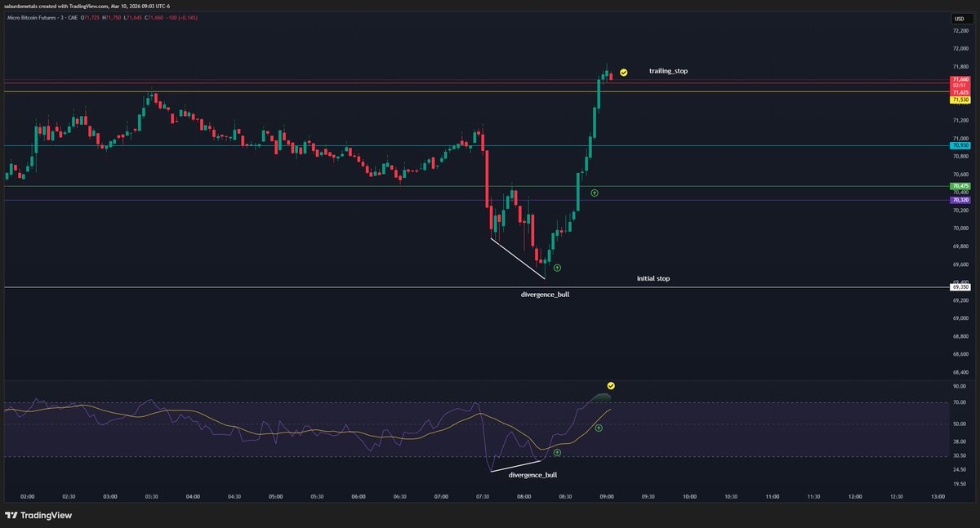Image resolution: width=980 pixels, height=528 pixels.
Task: Click the 11:00 time axis label
Action: (x=773, y=496)
